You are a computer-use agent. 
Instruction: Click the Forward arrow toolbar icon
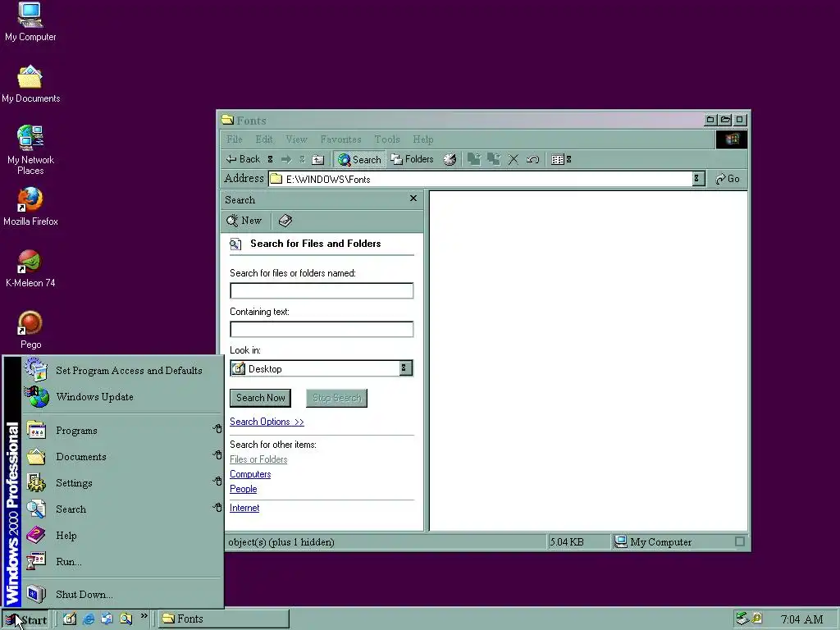pos(286,159)
